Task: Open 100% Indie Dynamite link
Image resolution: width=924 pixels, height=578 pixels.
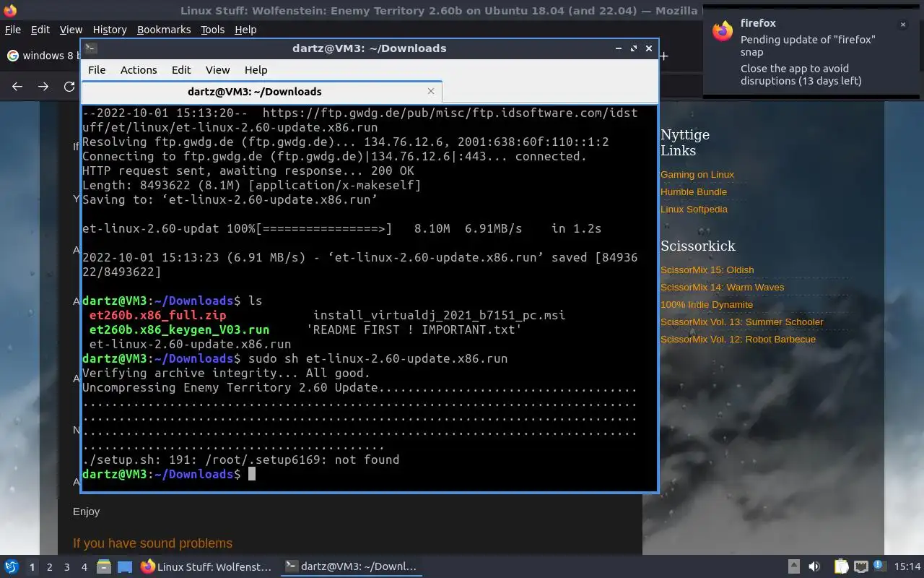Action: tap(707, 305)
